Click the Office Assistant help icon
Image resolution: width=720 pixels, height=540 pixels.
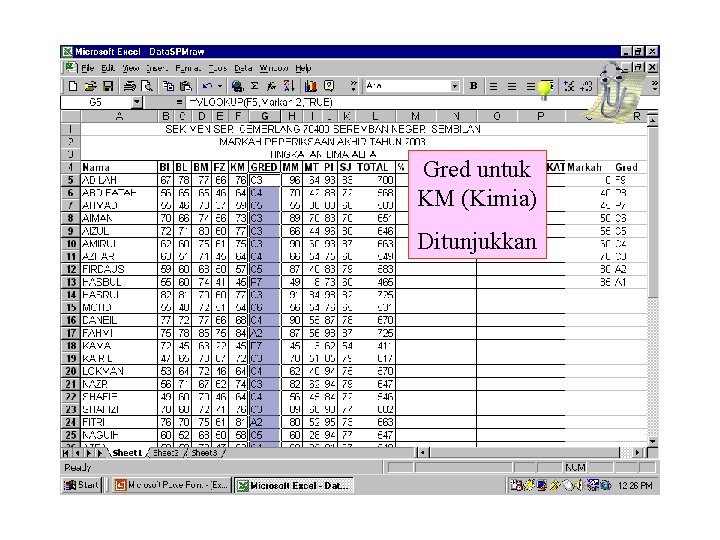[329, 86]
